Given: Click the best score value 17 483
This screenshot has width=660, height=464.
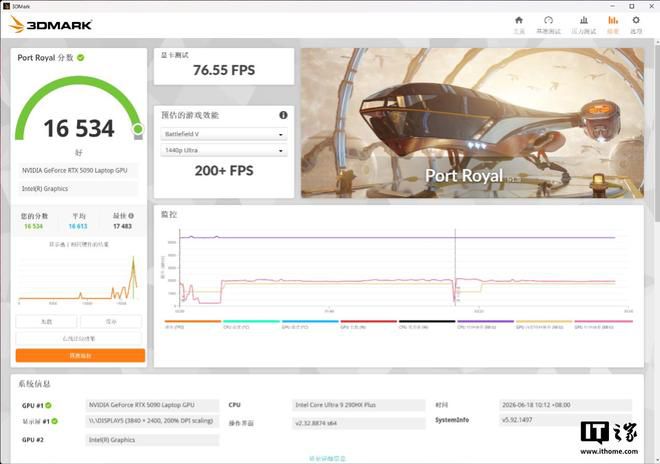Looking at the screenshot, I should tap(122, 226).
